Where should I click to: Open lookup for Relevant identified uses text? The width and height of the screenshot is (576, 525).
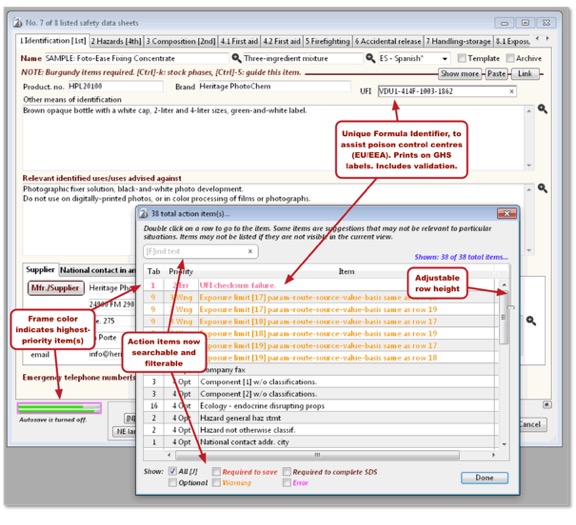543,188
